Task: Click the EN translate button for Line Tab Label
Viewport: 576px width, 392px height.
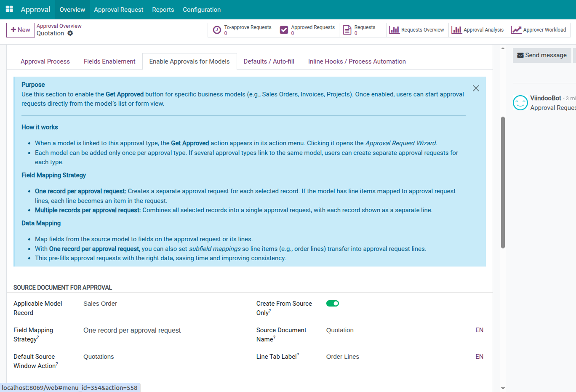Action: (479, 357)
